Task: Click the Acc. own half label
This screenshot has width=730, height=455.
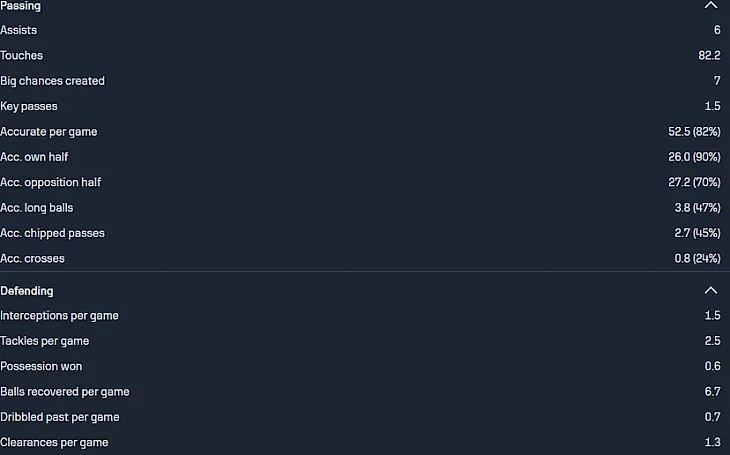Action: pyautogui.click(x=34, y=157)
